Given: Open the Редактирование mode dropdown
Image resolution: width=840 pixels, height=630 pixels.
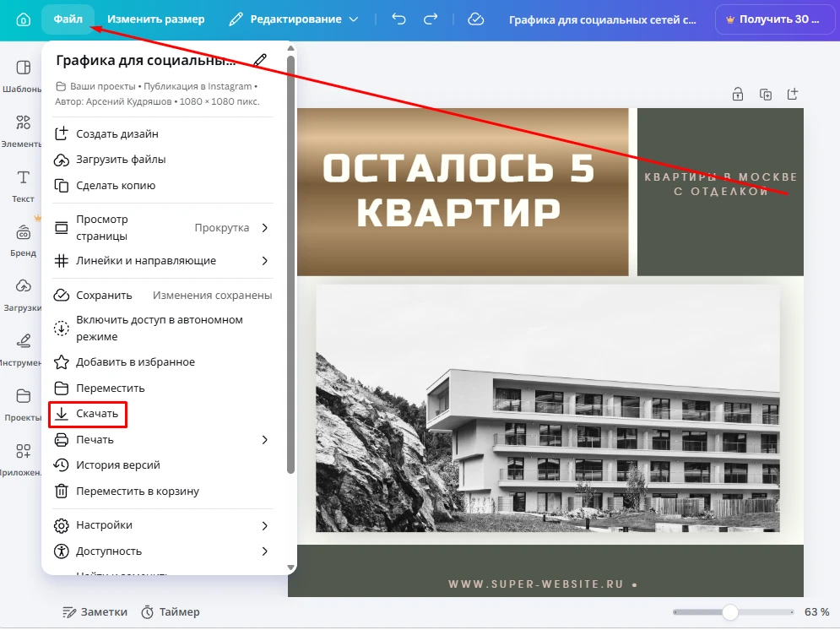Looking at the screenshot, I should [x=294, y=19].
